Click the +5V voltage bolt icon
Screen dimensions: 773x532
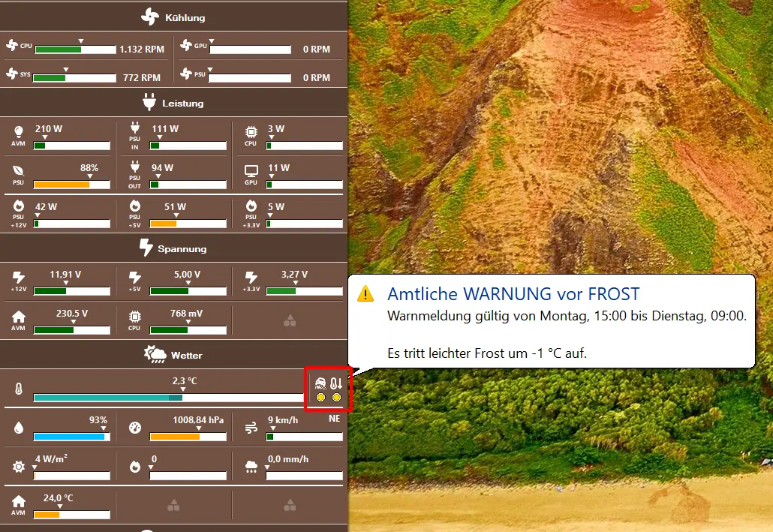134,277
